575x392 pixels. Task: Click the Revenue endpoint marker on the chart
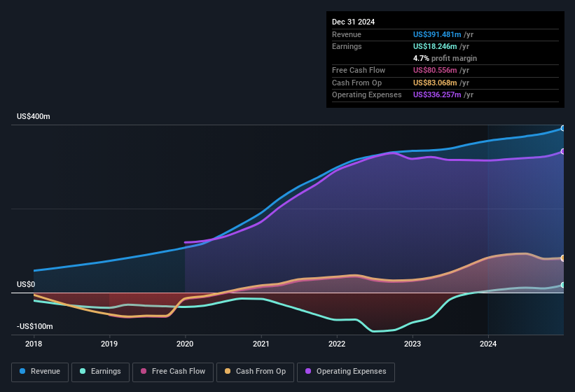click(563, 128)
